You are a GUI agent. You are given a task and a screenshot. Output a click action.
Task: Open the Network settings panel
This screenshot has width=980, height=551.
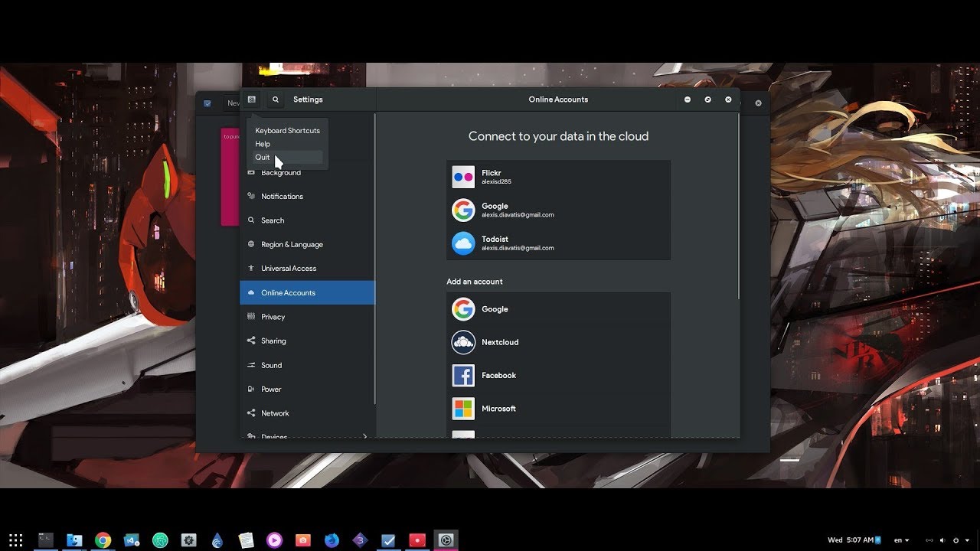point(307,413)
